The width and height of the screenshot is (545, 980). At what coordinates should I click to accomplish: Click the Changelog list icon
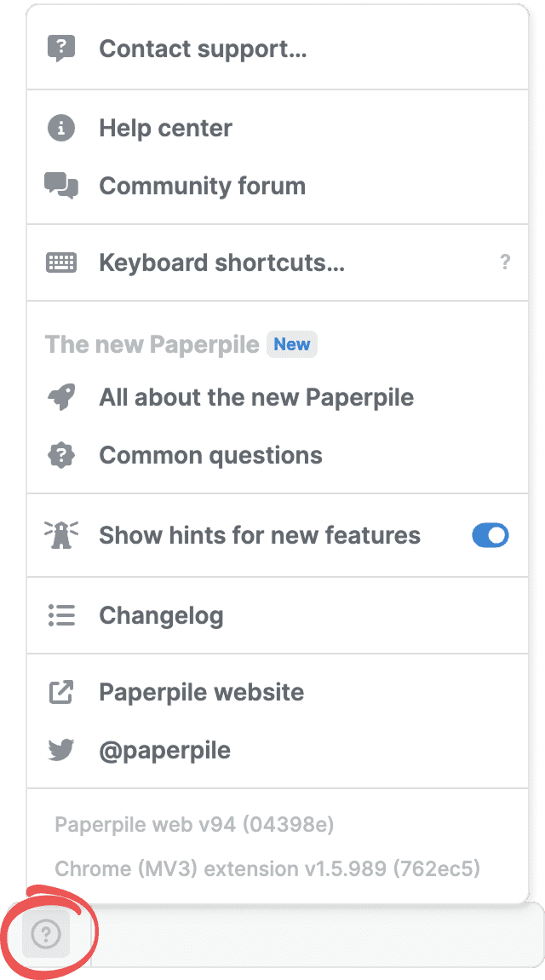coord(60,615)
